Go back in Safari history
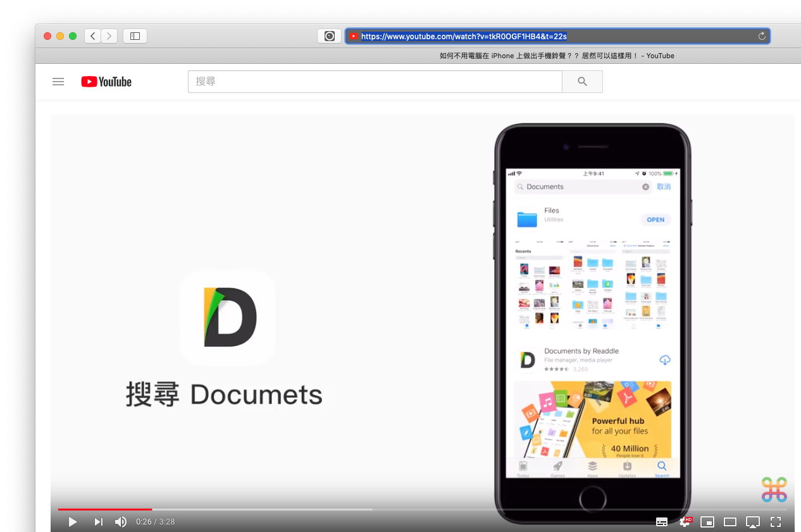 click(93, 36)
